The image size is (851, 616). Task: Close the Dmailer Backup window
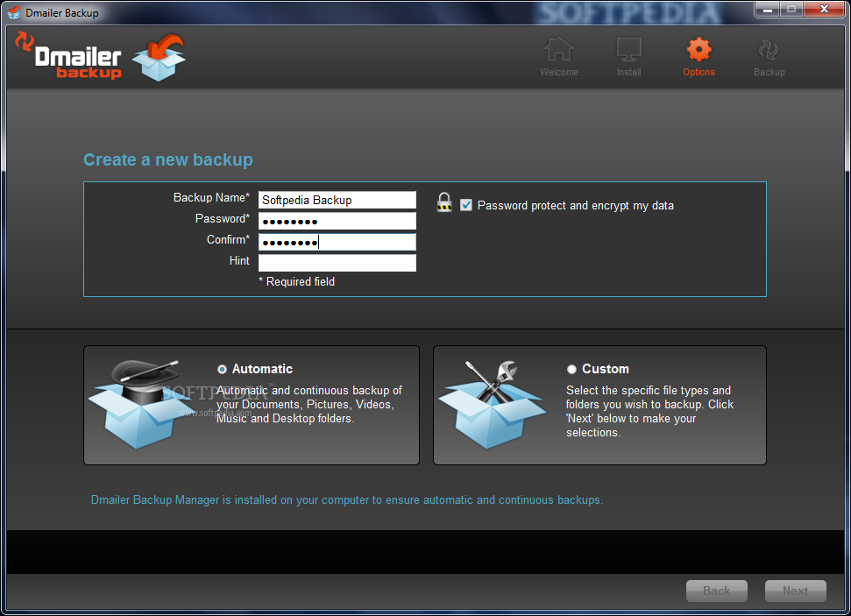pyautogui.click(x=824, y=9)
